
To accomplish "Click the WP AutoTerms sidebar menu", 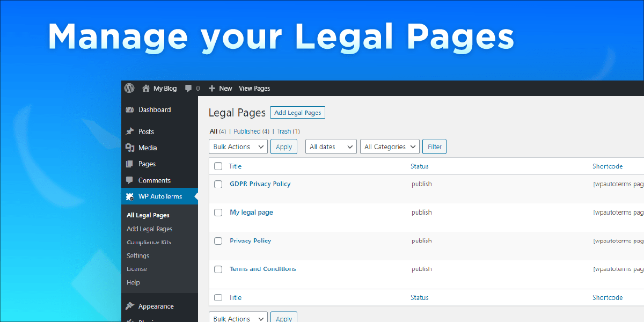I will [x=159, y=196].
